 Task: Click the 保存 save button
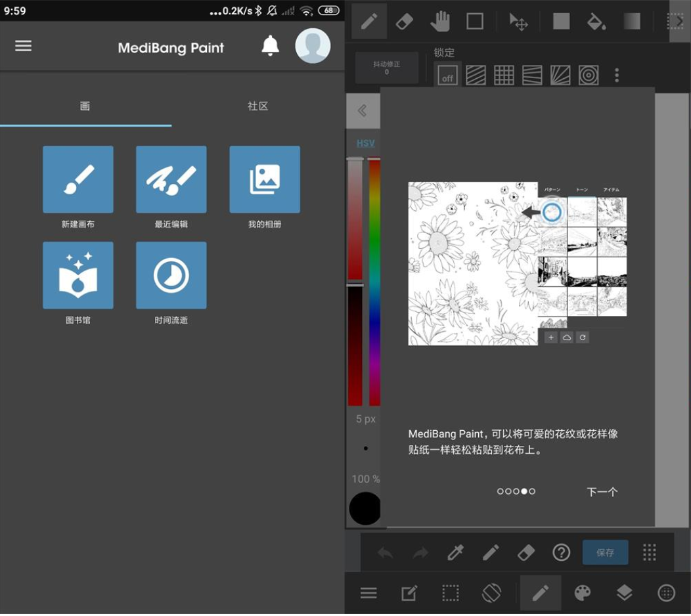tap(605, 552)
